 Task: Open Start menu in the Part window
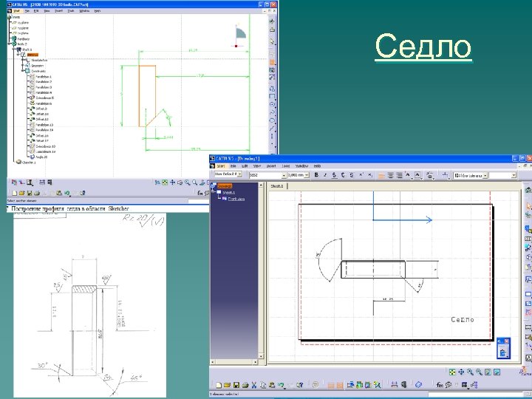(16, 11)
